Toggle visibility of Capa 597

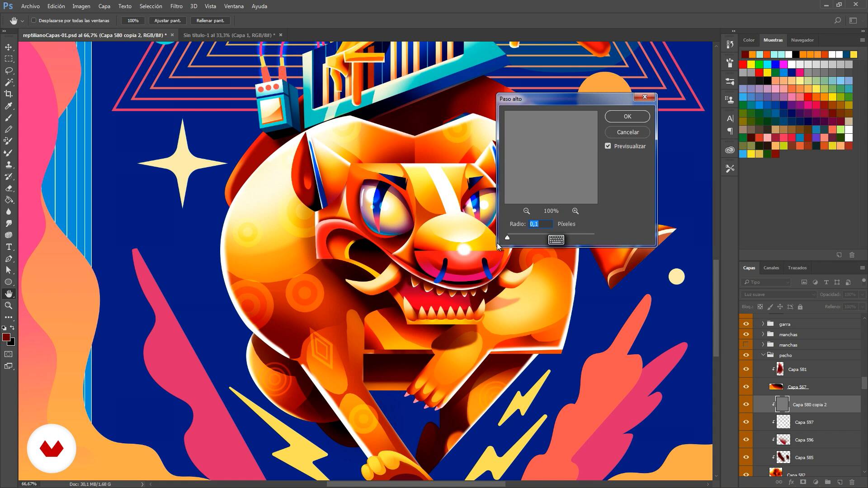coord(746,422)
